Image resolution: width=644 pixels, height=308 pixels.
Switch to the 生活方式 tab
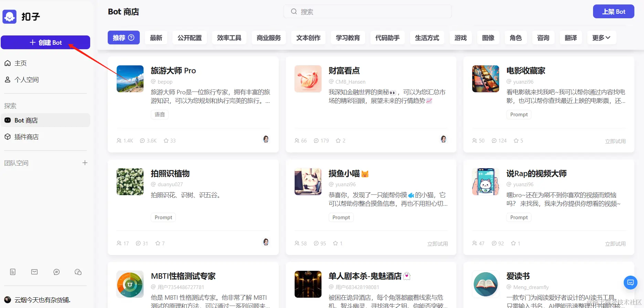click(x=427, y=38)
